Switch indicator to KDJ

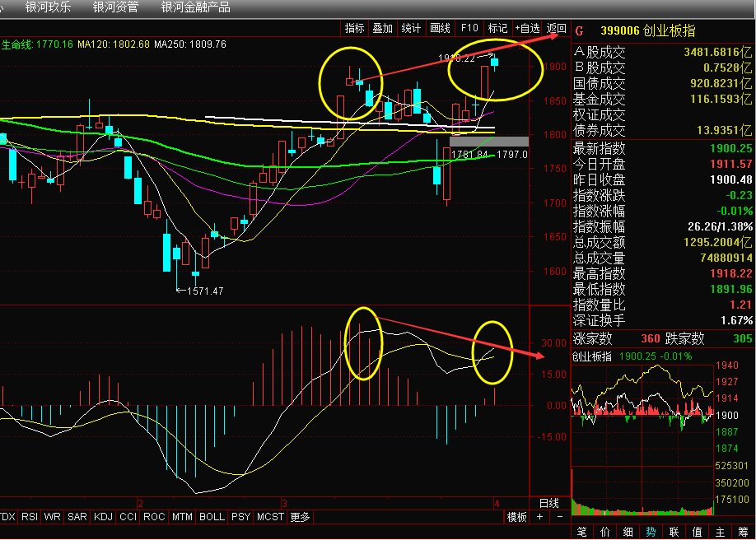(104, 517)
